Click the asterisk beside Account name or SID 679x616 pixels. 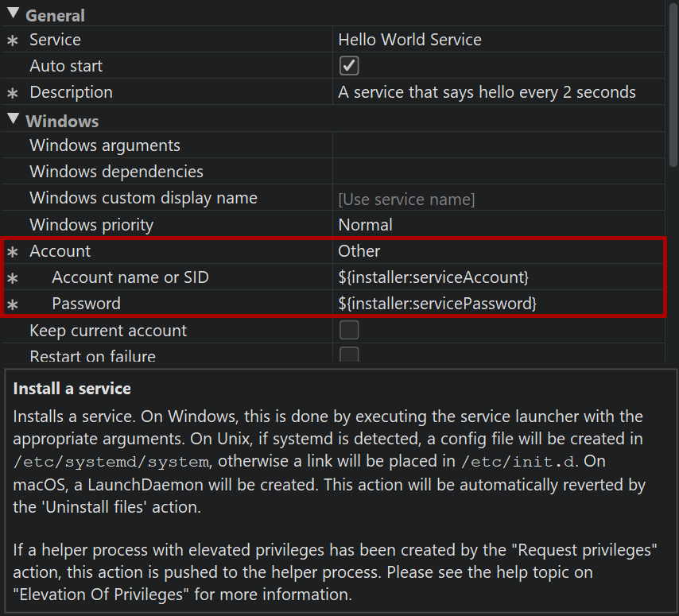(12, 278)
